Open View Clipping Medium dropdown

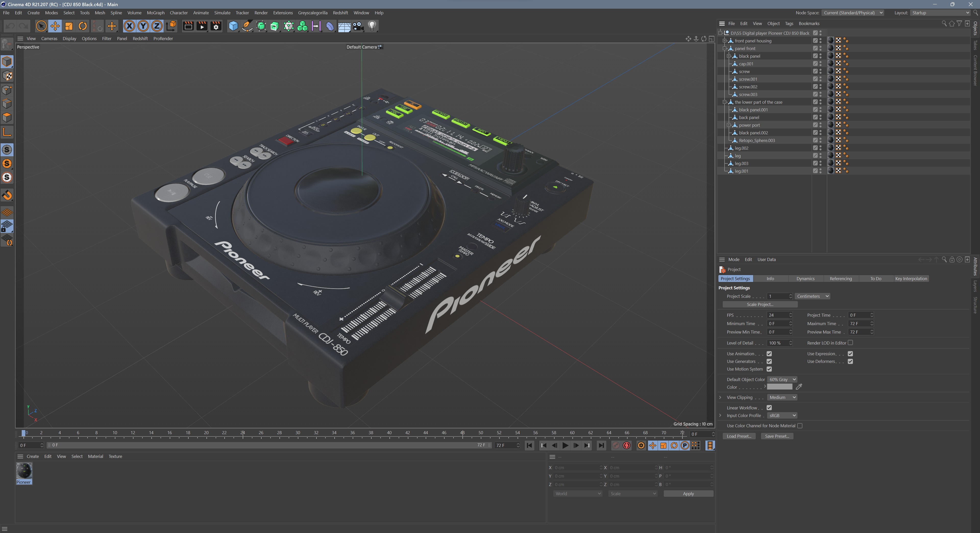(x=782, y=397)
